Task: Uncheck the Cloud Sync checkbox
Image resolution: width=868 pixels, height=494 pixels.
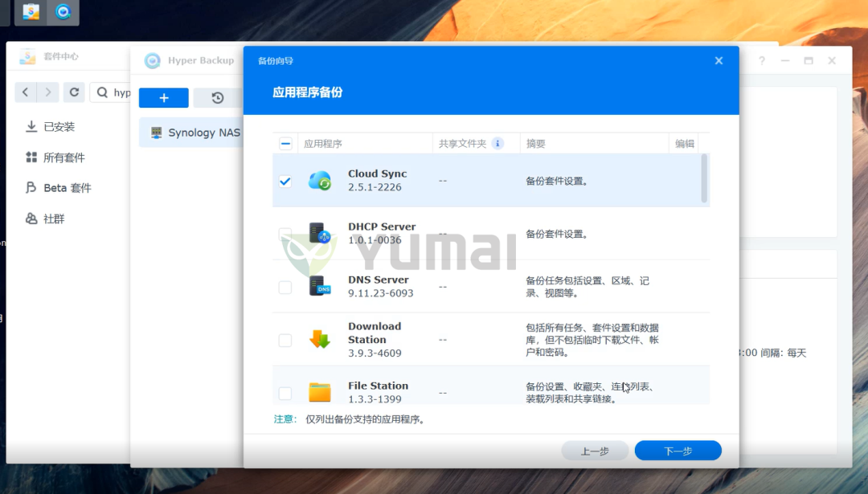Action: point(285,181)
